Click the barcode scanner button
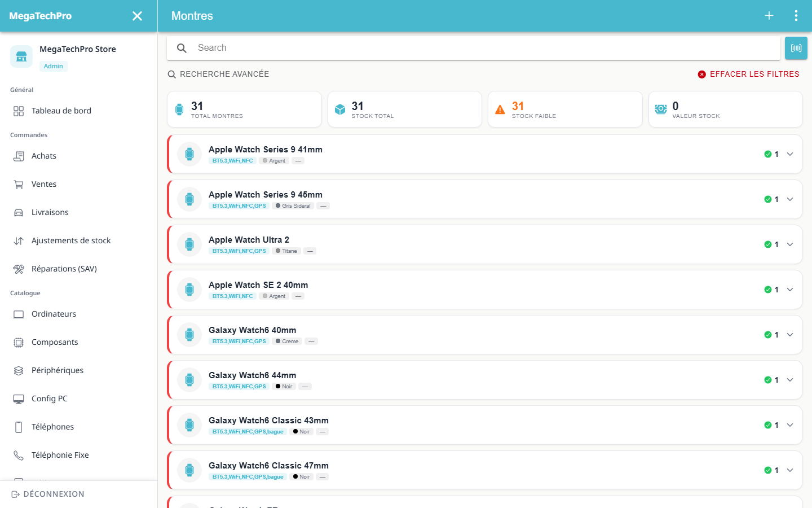812x508 pixels. click(796, 48)
